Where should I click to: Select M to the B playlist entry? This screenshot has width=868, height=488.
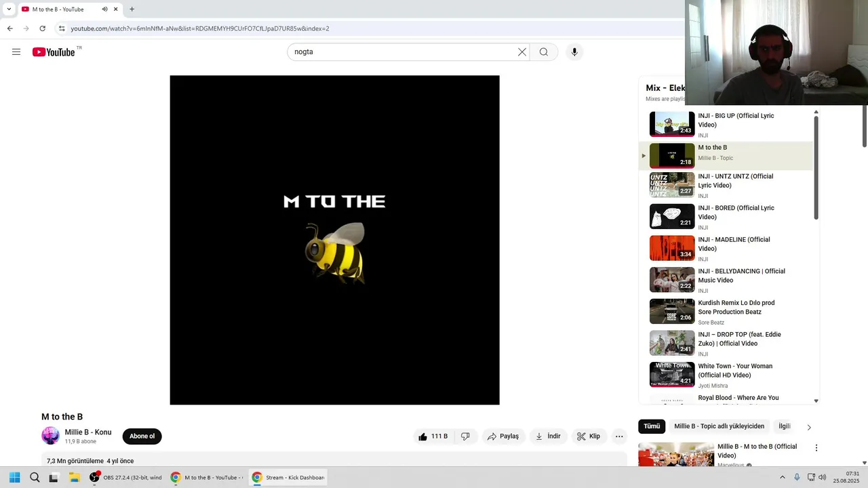726,156
